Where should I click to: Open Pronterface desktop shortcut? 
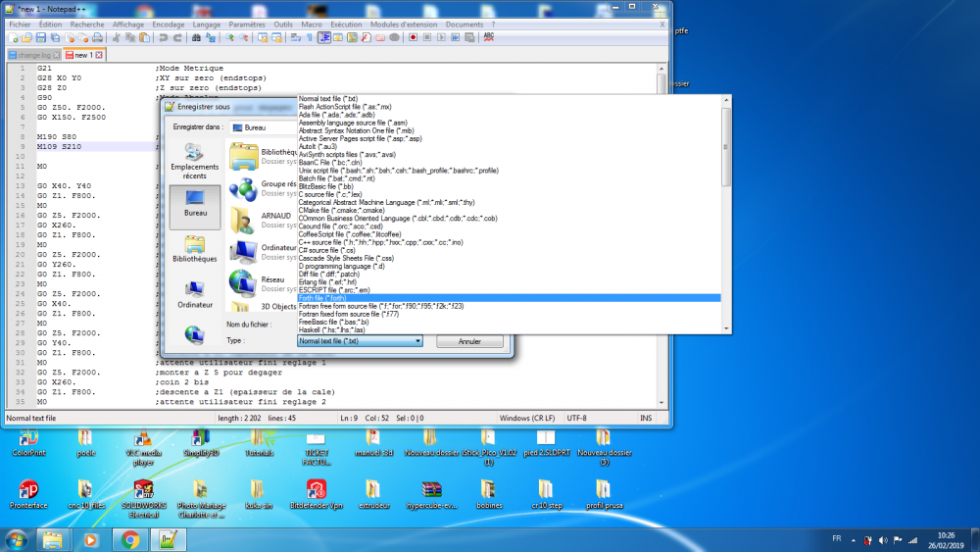coord(28,494)
